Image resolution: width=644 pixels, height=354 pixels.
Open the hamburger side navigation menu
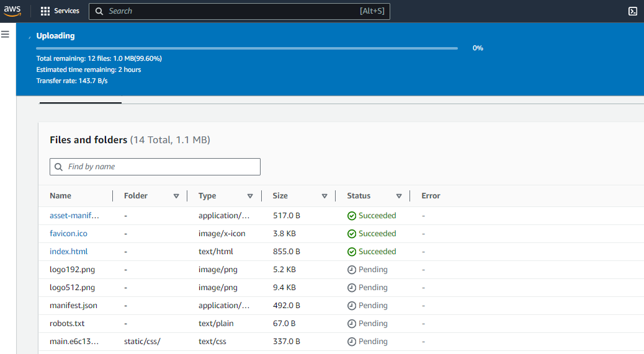[x=5, y=34]
